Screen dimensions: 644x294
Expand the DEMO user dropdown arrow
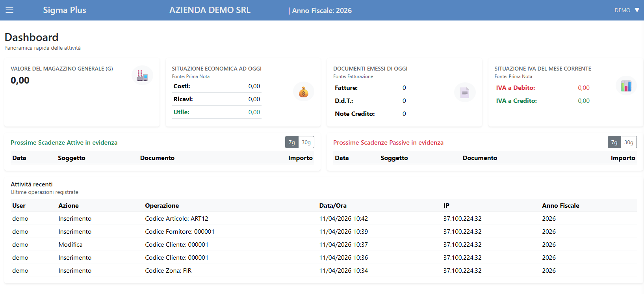coord(637,10)
